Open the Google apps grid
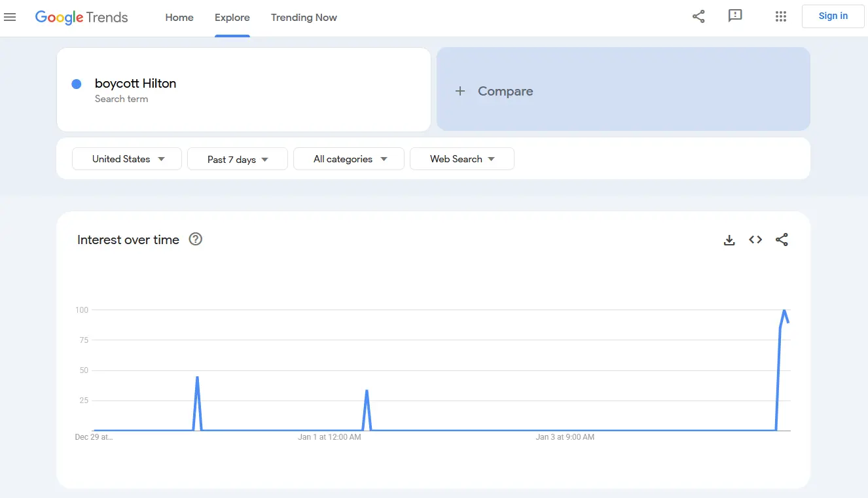 [x=780, y=16]
